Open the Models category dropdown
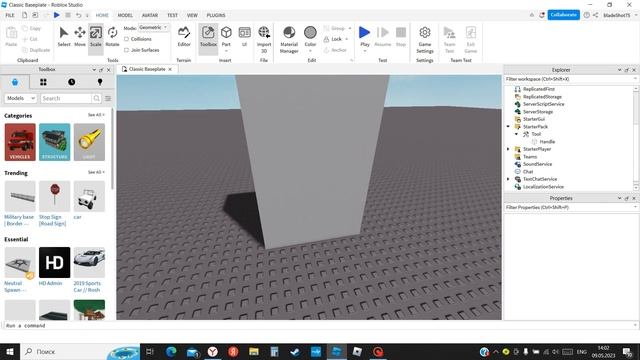This screenshot has width=640, height=360. pos(21,98)
